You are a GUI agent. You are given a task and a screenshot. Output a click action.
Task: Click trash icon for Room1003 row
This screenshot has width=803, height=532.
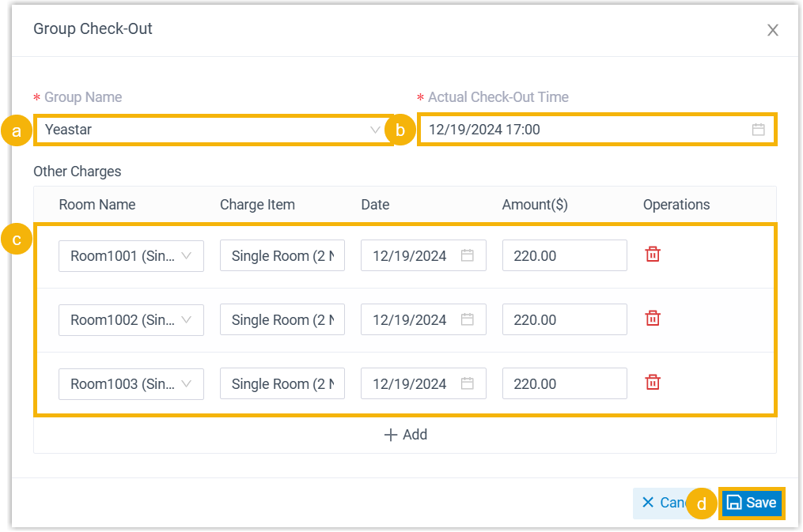[x=653, y=383]
